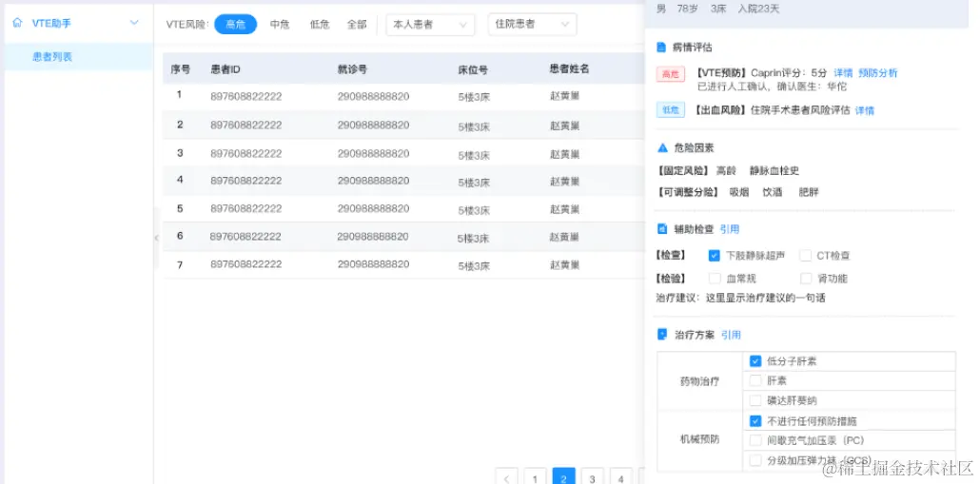Open 患者列表 in the sidebar
980x484 pixels.
(x=79, y=57)
